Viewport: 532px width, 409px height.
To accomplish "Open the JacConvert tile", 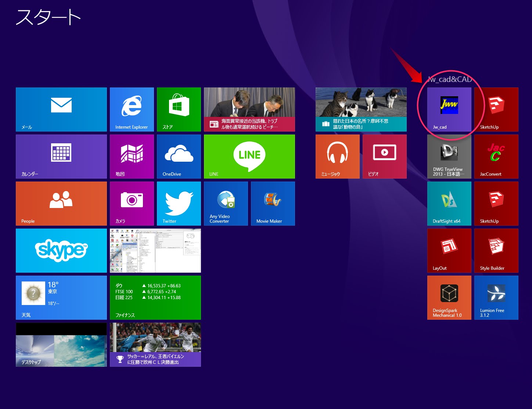I will [496, 157].
